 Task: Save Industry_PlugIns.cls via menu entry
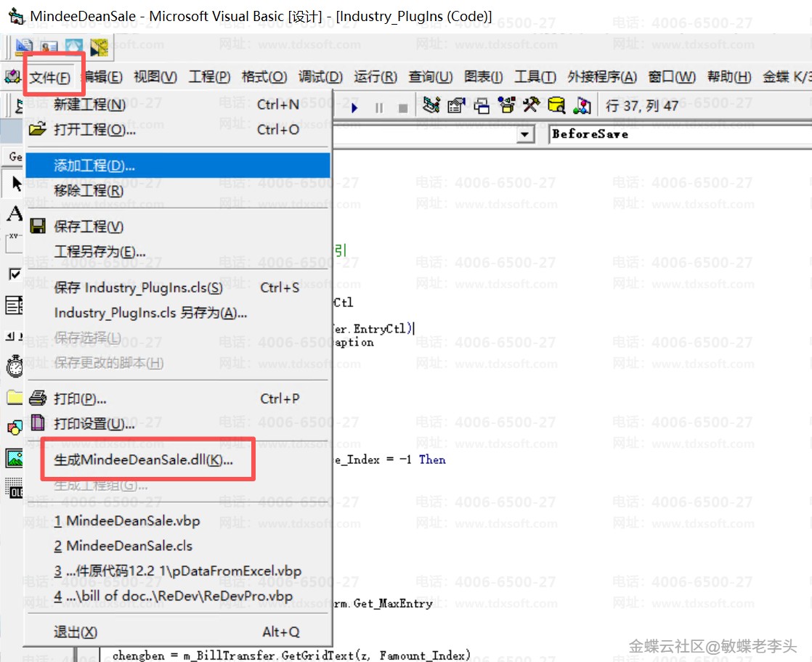point(178,287)
